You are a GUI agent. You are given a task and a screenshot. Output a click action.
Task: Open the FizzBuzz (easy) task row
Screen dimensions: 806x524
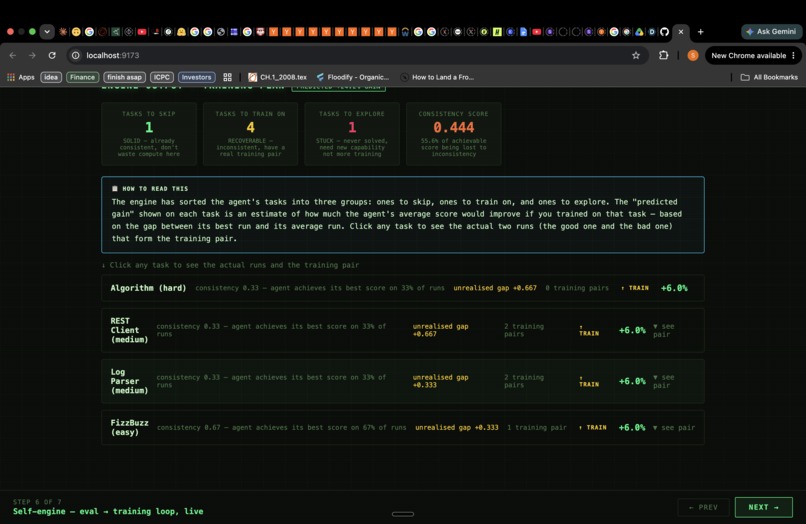402,427
